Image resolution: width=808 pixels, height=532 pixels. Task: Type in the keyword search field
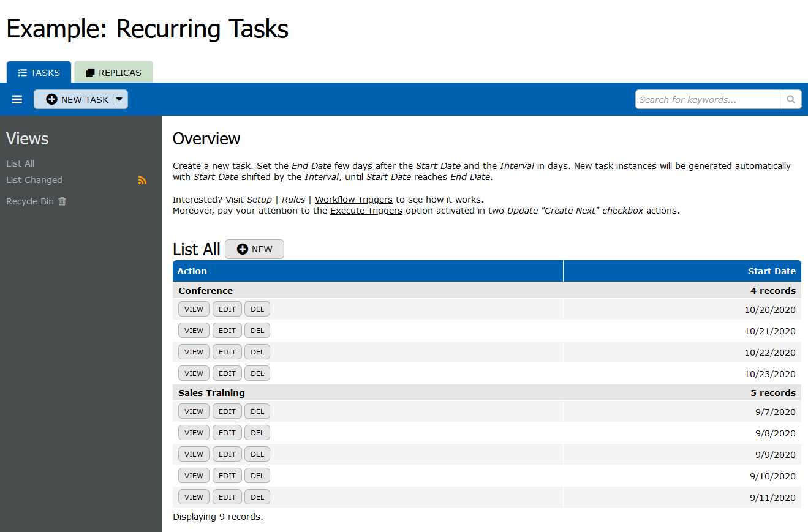pyautogui.click(x=708, y=99)
